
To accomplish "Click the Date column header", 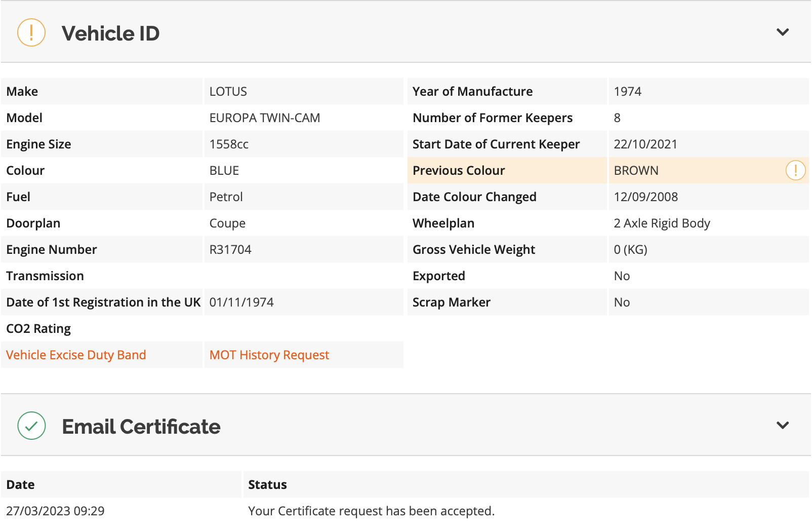I will point(20,485).
